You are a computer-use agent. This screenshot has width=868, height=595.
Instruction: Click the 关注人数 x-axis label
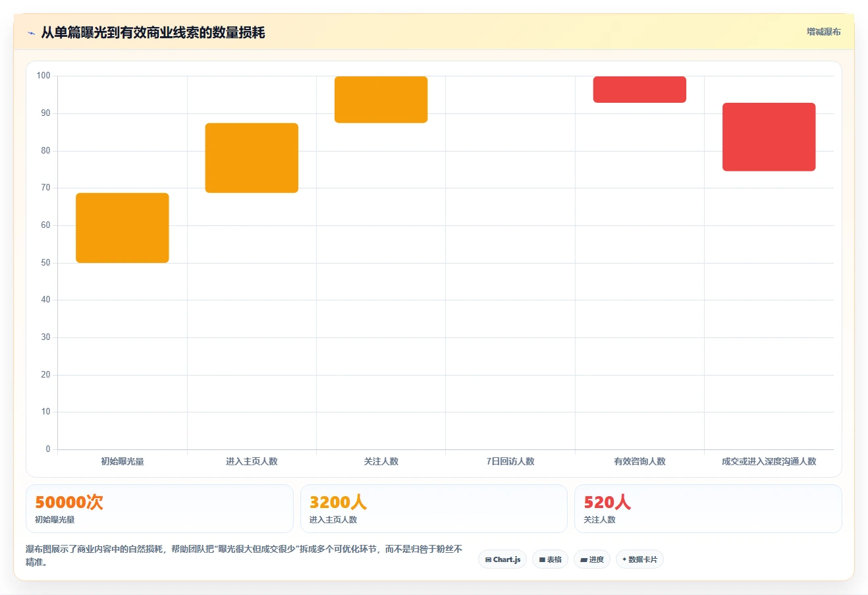tap(381, 461)
